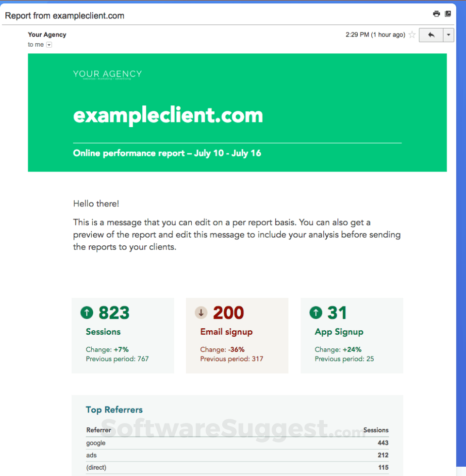
Task: Open the Sessions metric card
Action: [x=123, y=336]
